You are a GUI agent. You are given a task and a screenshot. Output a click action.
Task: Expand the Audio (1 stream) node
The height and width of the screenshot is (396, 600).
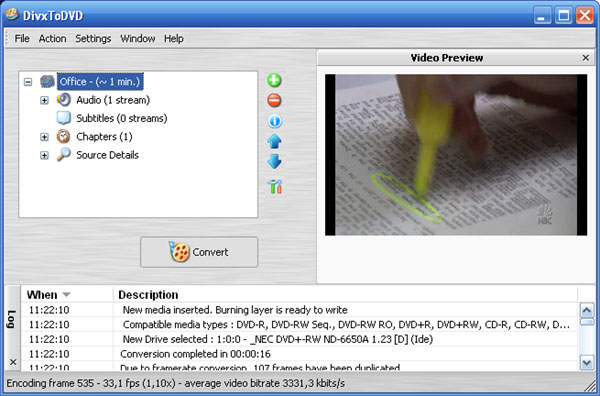44,100
